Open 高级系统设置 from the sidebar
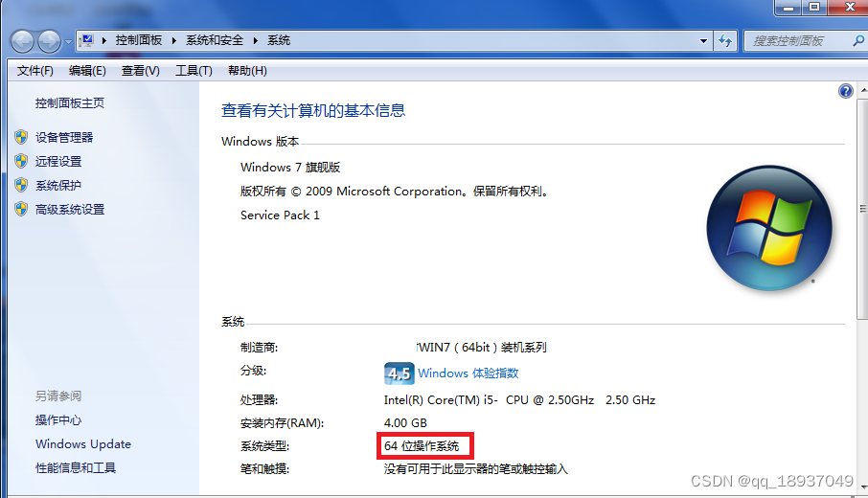Viewport: 868px width, 498px height. pyautogui.click(x=70, y=210)
